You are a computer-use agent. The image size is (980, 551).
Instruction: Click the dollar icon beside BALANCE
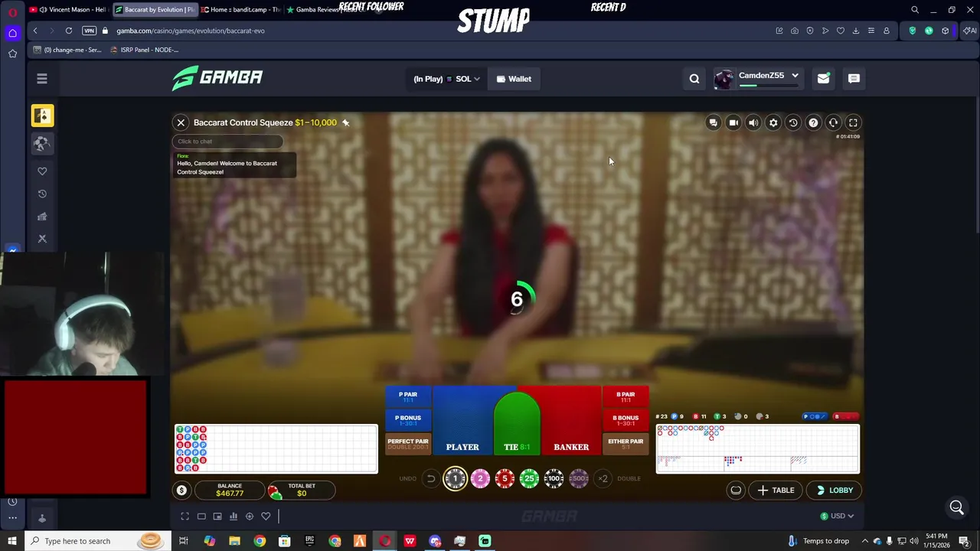[181, 491]
